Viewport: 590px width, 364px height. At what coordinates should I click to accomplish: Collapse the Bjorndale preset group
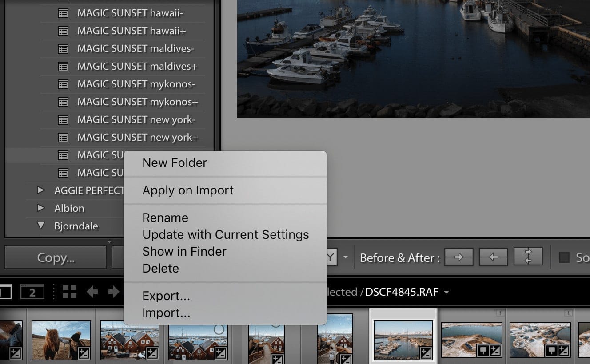point(41,226)
